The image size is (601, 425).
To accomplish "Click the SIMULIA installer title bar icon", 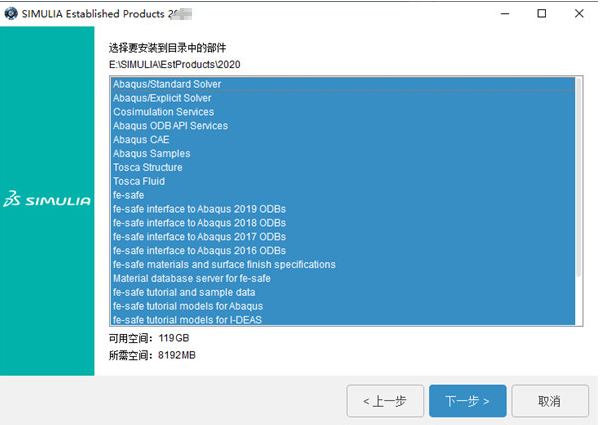I will 11,13.
